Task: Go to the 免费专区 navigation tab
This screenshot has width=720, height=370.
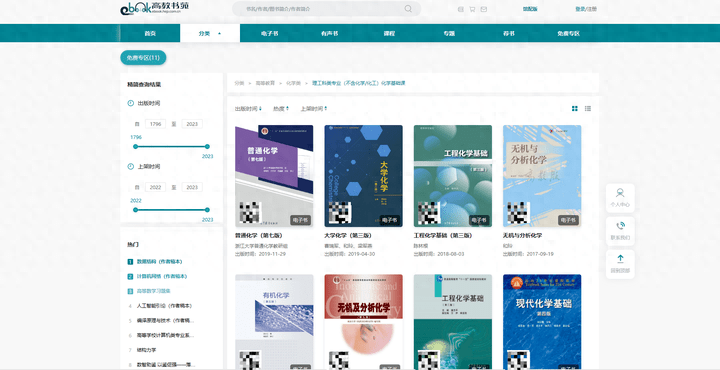Action: (x=568, y=34)
